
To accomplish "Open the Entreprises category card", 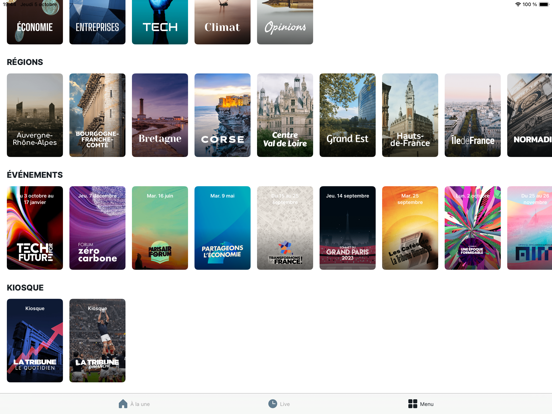I will click(98, 22).
